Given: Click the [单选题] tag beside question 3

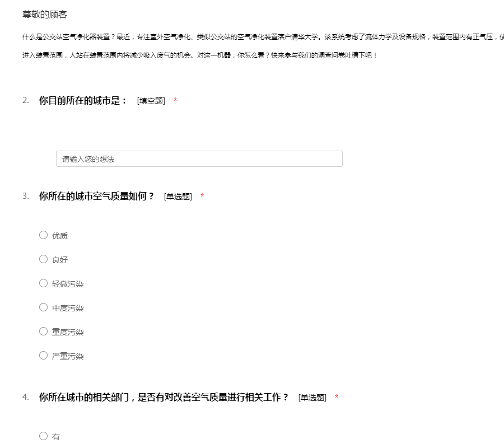Looking at the screenshot, I should click(178, 197).
